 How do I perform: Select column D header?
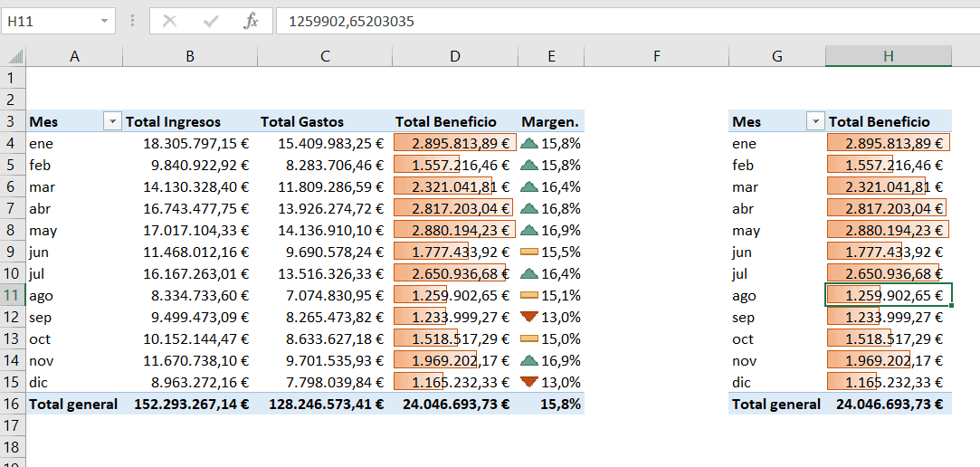pyautogui.click(x=455, y=56)
